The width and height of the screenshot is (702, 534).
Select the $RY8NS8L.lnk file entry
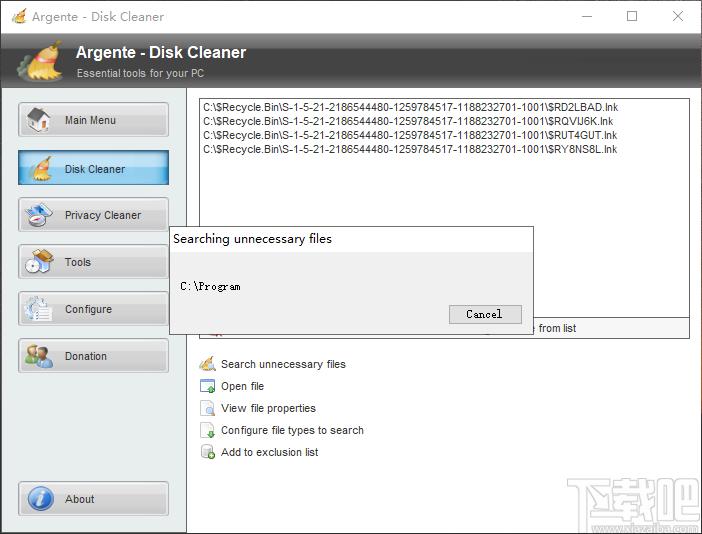pos(410,149)
